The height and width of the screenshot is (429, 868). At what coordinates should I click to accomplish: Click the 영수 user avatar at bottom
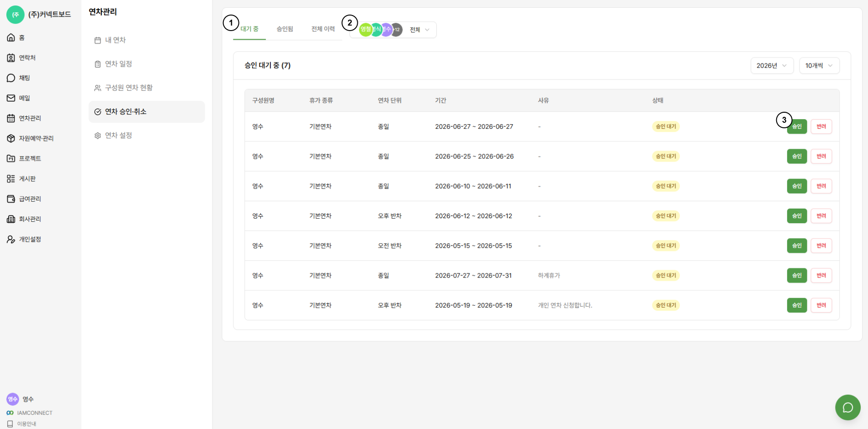(x=12, y=399)
